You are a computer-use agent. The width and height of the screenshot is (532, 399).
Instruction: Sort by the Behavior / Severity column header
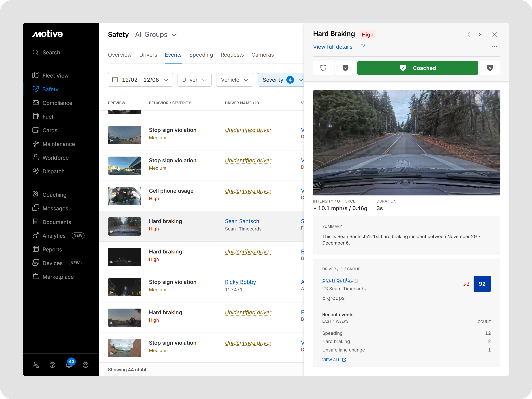click(x=170, y=103)
